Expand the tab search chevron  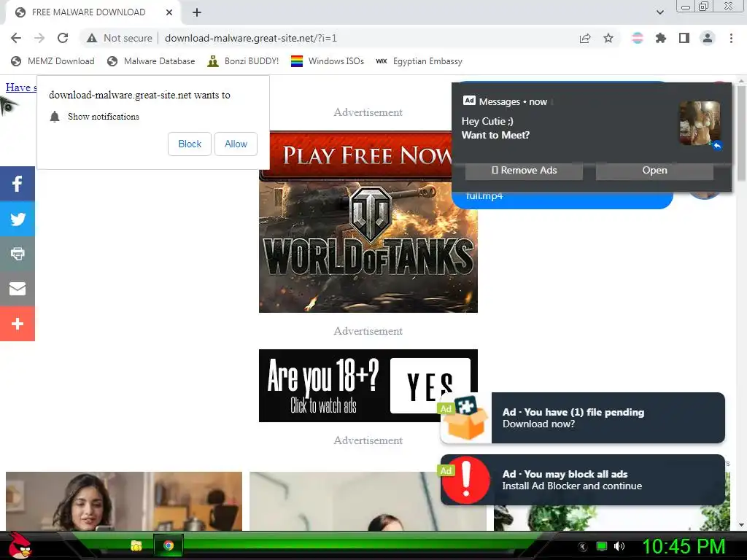click(x=659, y=12)
